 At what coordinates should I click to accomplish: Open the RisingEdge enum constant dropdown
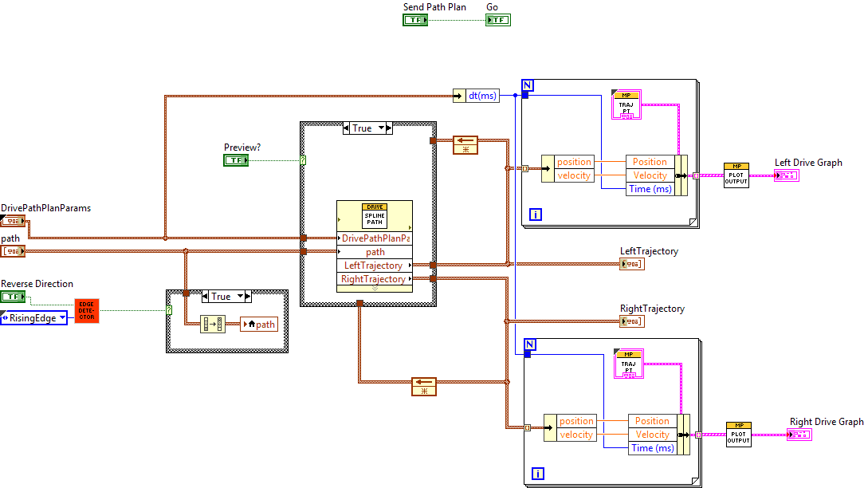coord(62,317)
